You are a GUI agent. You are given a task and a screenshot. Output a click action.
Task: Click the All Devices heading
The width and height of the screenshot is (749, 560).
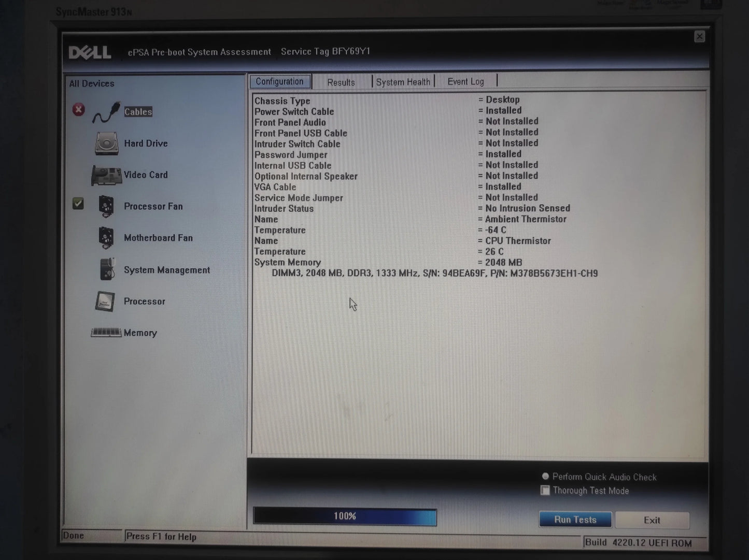tap(92, 83)
